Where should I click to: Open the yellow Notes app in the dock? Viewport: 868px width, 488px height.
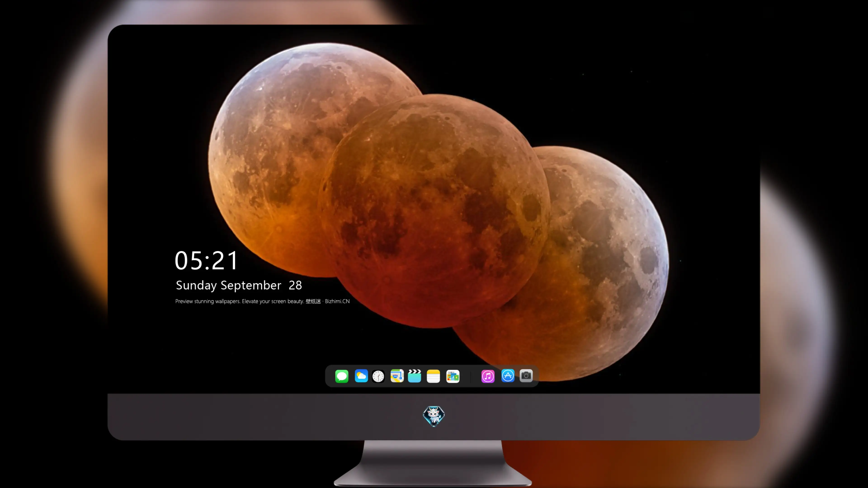tap(433, 376)
